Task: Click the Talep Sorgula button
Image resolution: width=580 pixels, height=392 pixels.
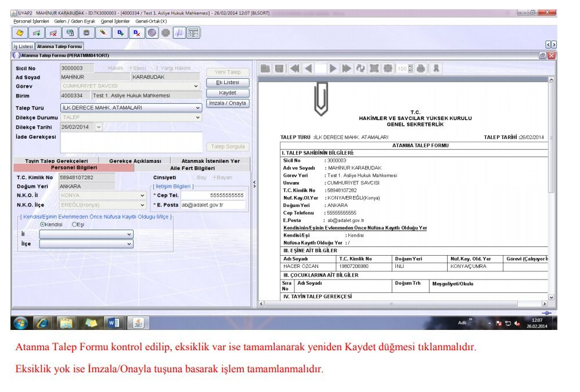Action: click(x=228, y=147)
